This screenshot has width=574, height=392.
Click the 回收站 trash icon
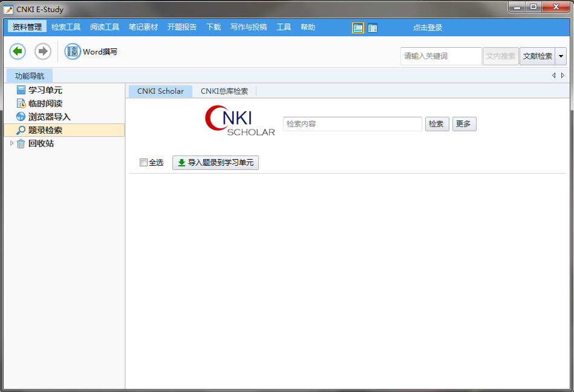point(21,143)
